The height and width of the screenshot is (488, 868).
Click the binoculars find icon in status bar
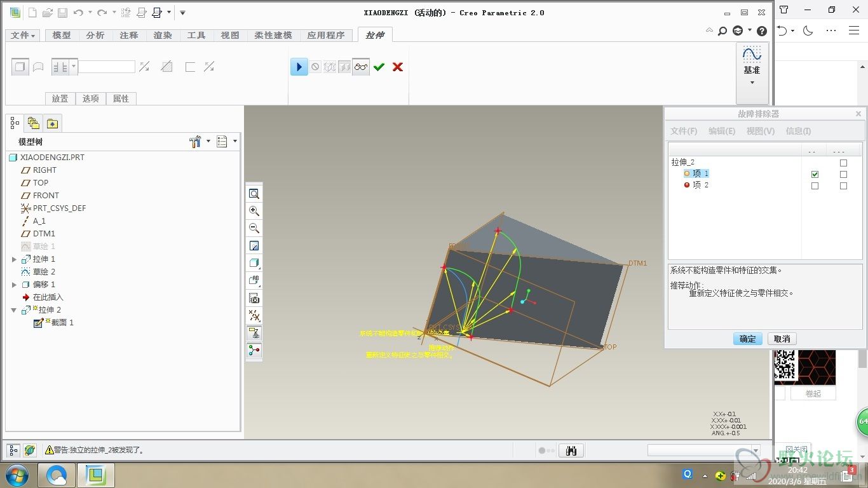pyautogui.click(x=571, y=451)
